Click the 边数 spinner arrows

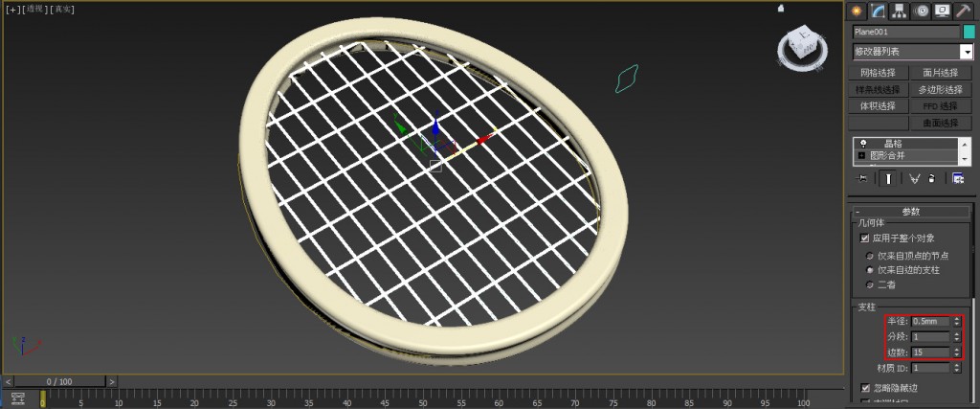click(957, 352)
